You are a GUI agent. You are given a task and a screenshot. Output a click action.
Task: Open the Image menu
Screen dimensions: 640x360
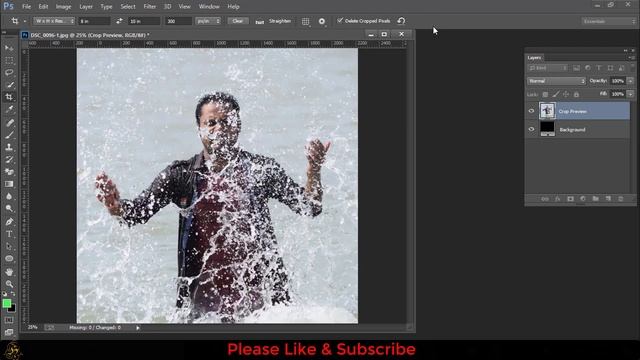point(63,7)
